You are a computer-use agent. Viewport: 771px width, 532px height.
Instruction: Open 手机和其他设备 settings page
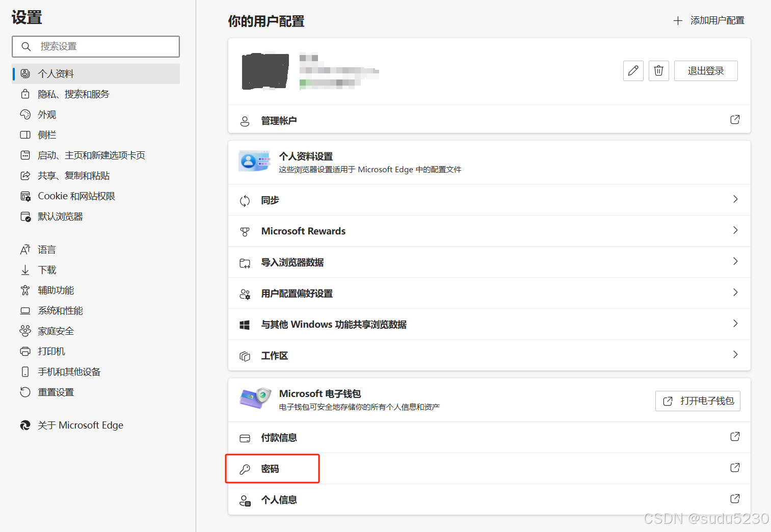96,372
